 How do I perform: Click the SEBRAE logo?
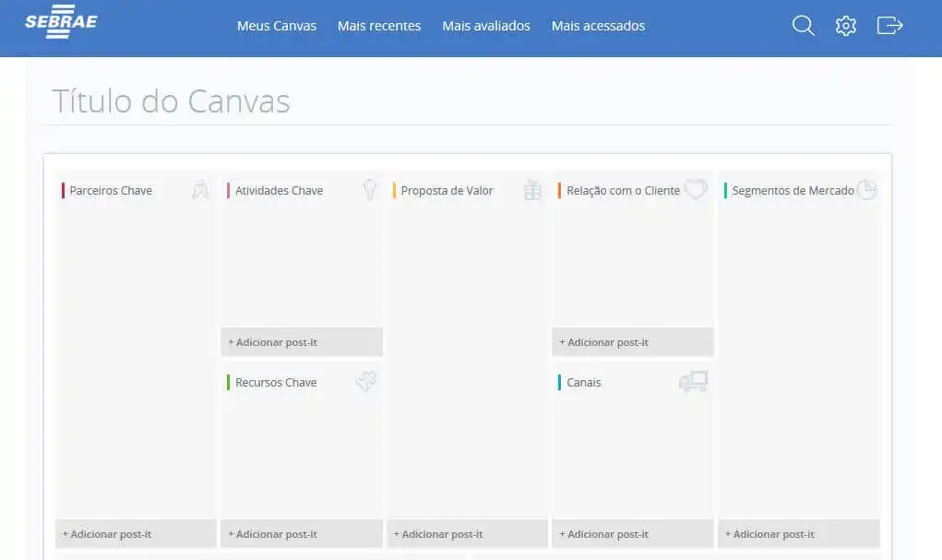60,23
